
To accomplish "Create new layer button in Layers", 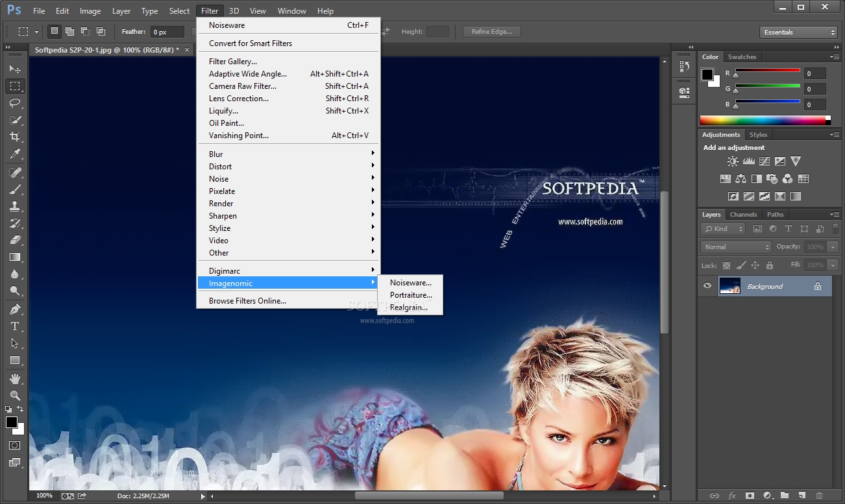I will point(802,496).
